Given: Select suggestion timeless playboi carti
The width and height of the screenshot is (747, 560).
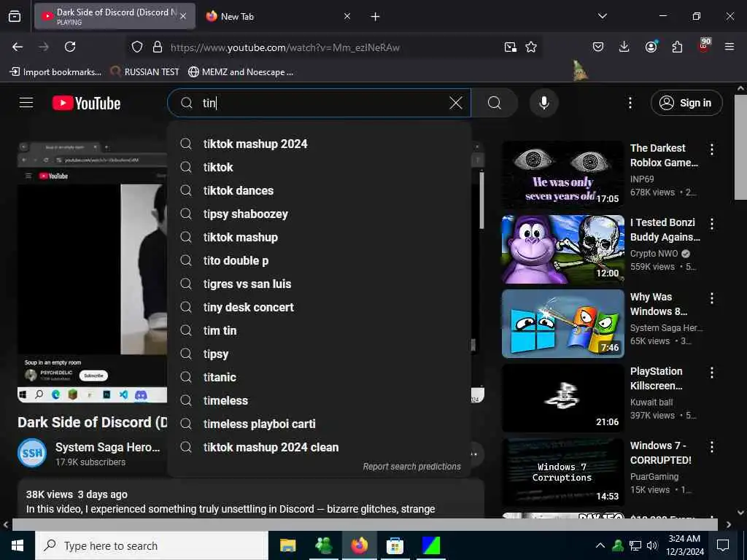Looking at the screenshot, I should (320, 424).
